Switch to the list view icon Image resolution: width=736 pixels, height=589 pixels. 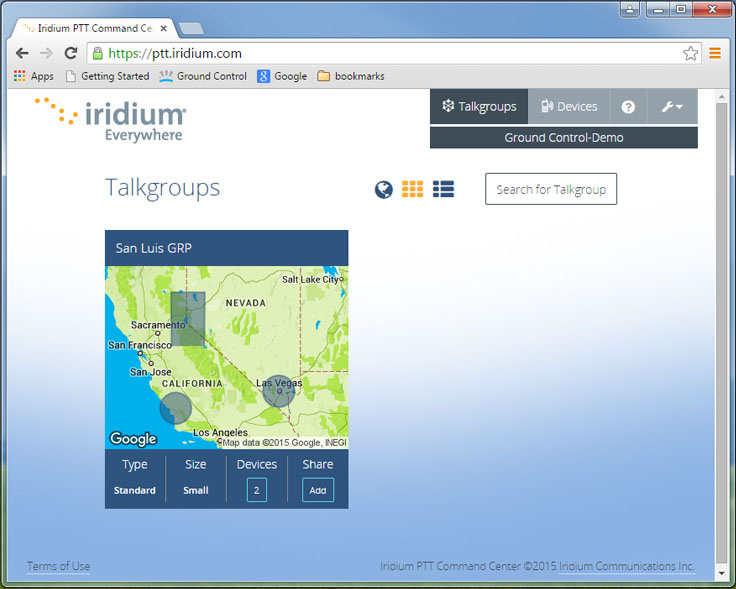point(443,189)
